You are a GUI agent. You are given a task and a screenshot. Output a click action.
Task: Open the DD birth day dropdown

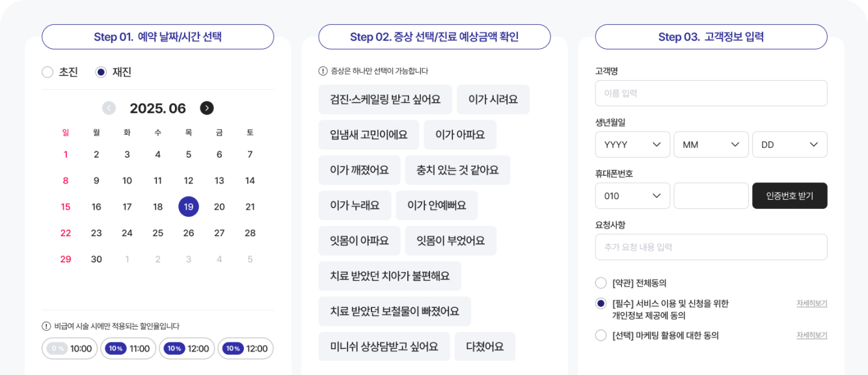point(789,145)
